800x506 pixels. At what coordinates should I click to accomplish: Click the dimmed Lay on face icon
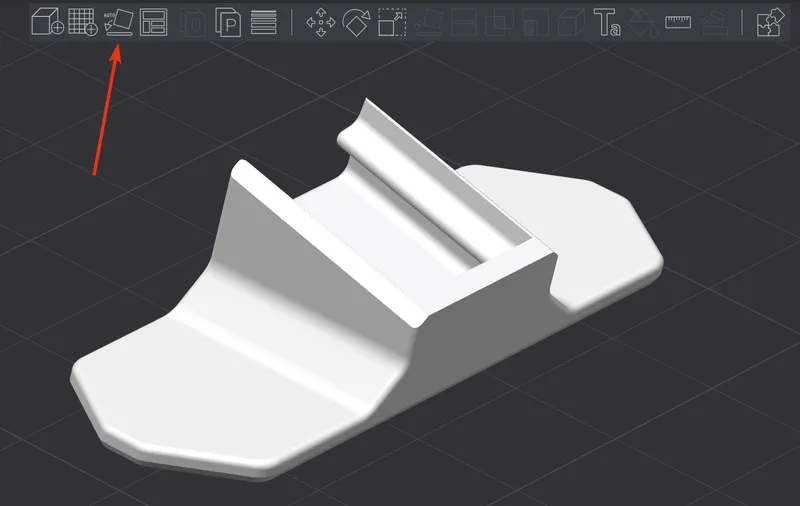429,22
